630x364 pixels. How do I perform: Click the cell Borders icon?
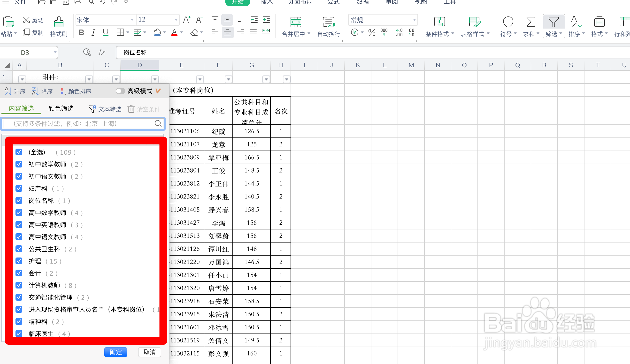pyautogui.click(x=120, y=32)
